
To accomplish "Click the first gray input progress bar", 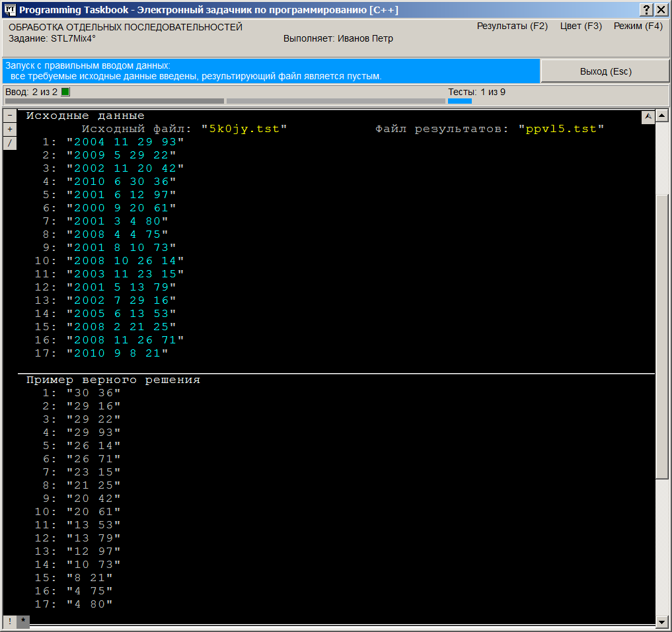I will coord(114,101).
